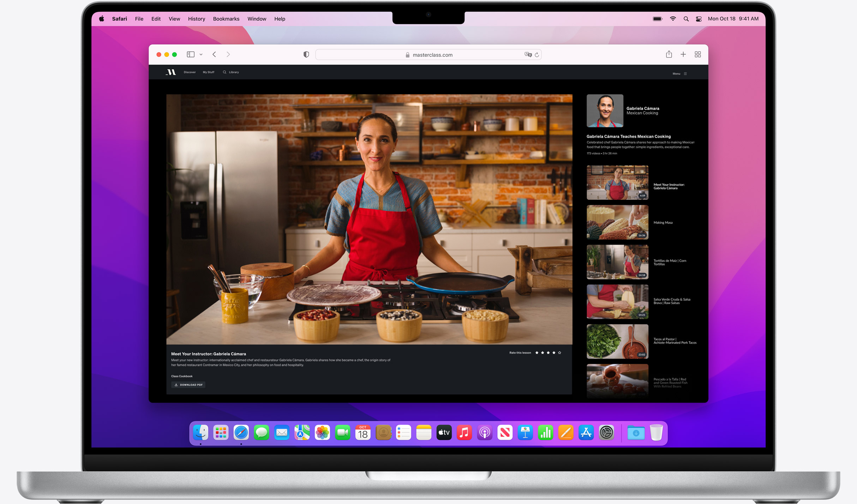The height and width of the screenshot is (504, 857).
Task: Click the sidebar toggle icon in Safari
Action: [x=191, y=55]
